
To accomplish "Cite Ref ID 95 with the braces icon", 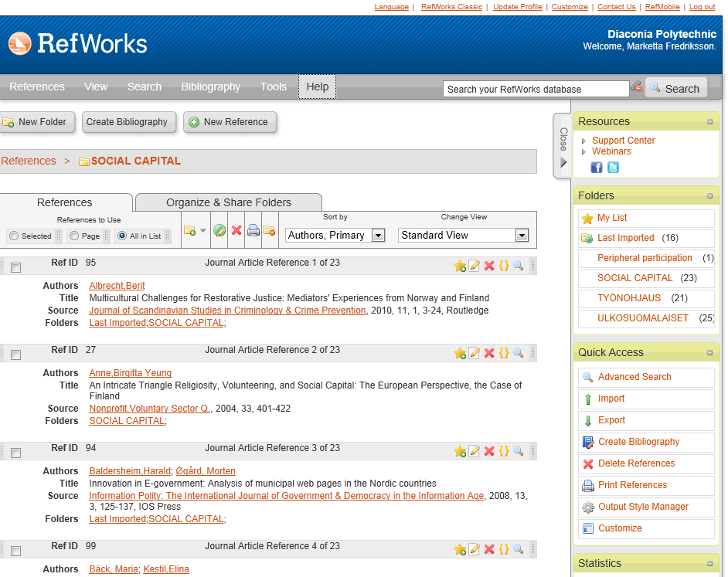I will pyautogui.click(x=504, y=266).
